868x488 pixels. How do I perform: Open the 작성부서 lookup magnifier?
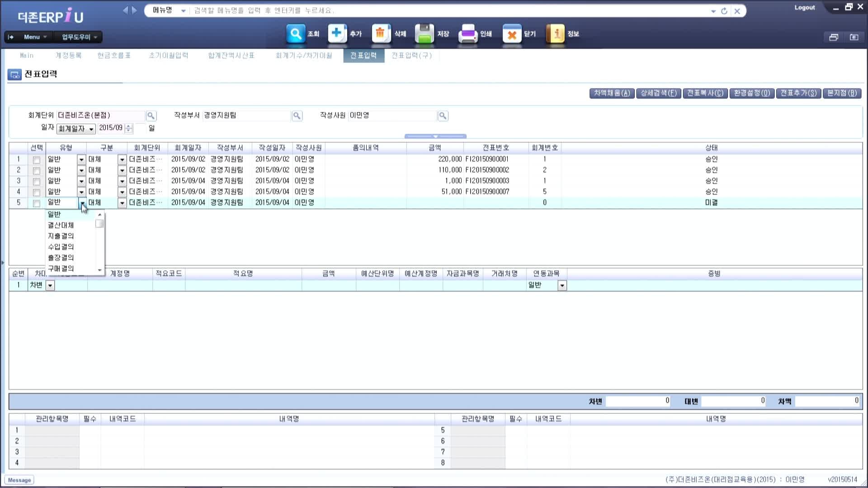click(297, 116)
